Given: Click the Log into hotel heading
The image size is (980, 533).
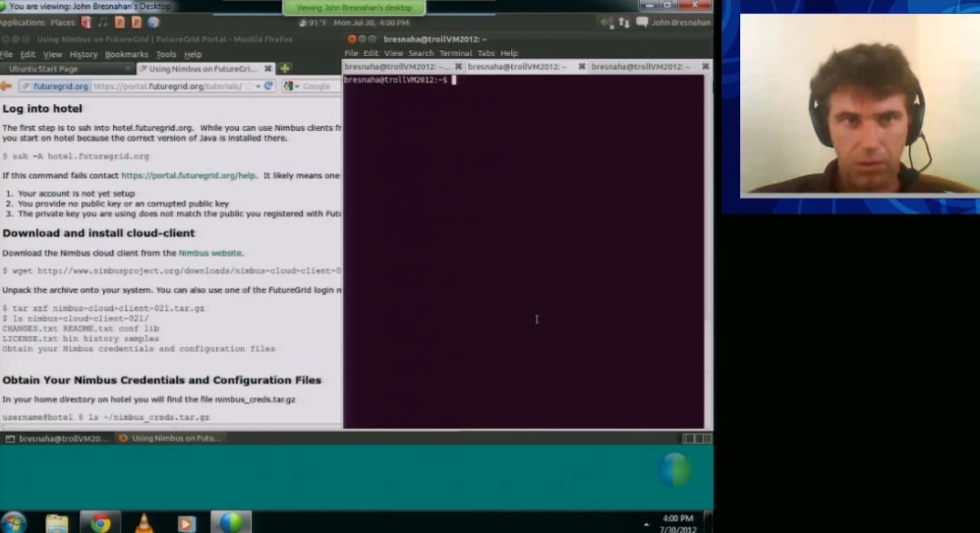Looking at the screenshot, I should point(42,109).
